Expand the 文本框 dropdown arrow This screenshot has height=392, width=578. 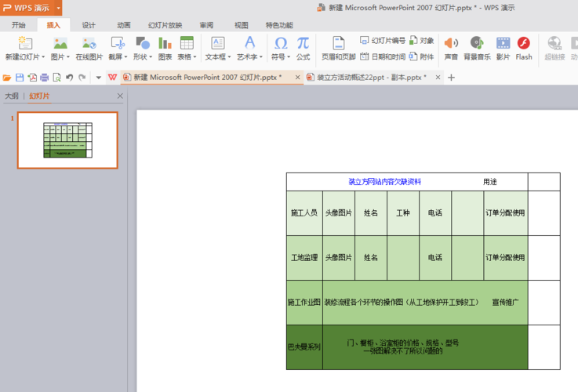click(x=229, y=57)
